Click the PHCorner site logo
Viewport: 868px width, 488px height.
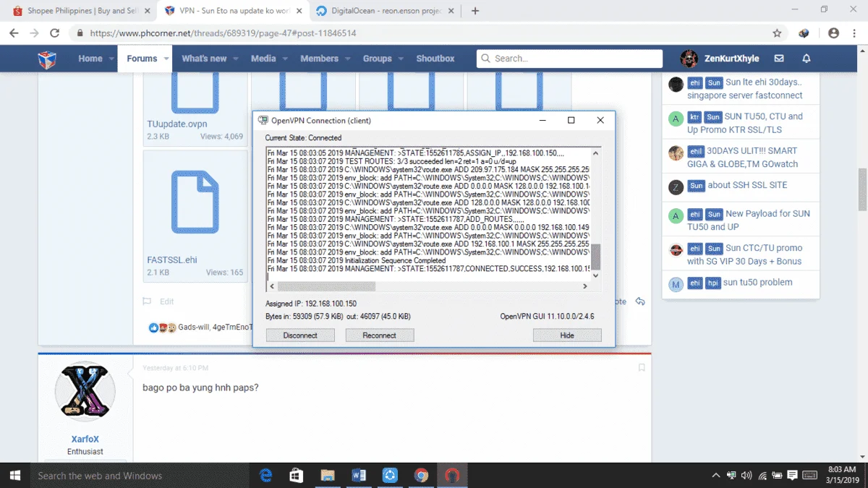pyautogui.click(x=47, y=59)
